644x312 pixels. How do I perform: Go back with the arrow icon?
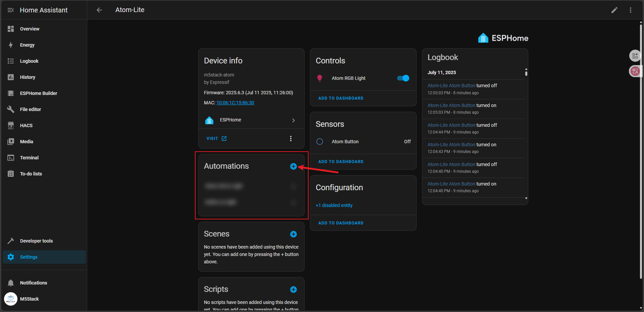coord(99,10)
